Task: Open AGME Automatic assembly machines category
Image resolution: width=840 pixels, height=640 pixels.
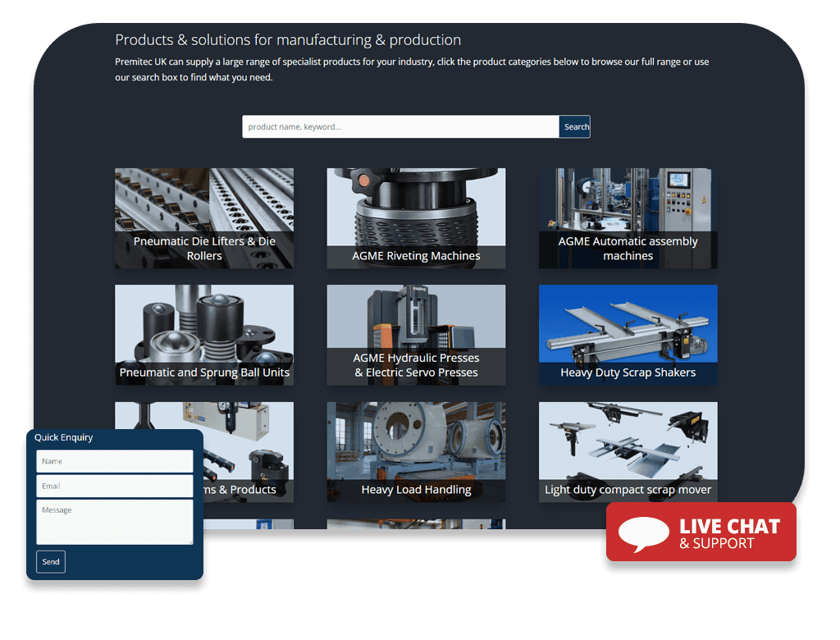Action: [x=628, y=218]
